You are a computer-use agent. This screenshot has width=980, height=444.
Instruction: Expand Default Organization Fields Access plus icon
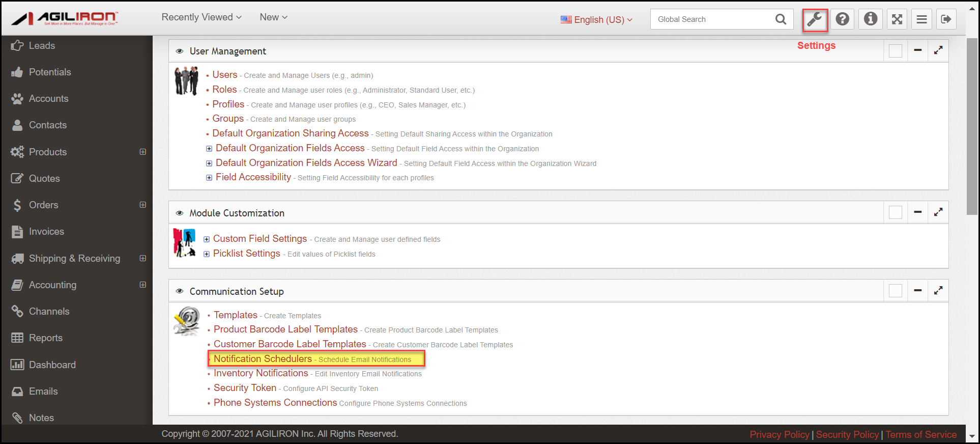pos(209,149)
